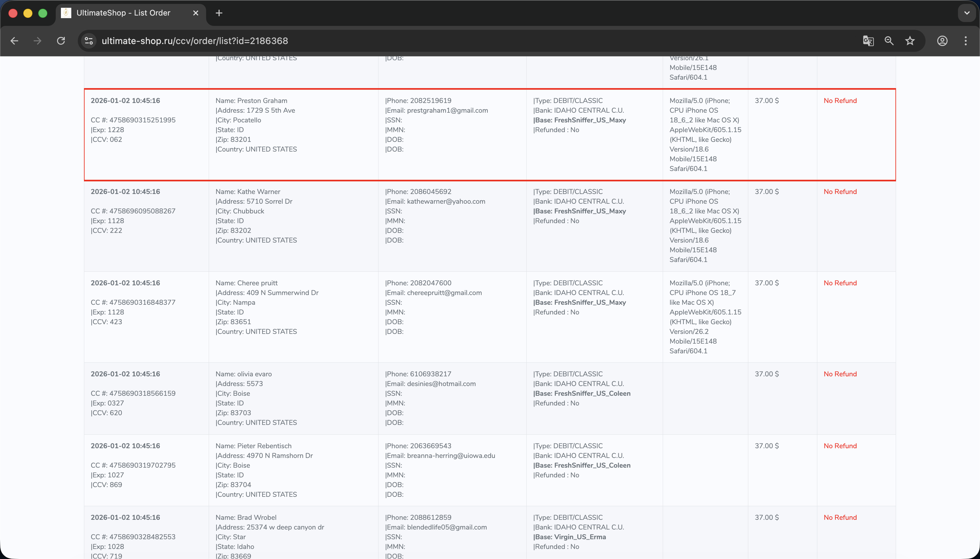Open the site information icon in address bar

[x=89, y=41]
